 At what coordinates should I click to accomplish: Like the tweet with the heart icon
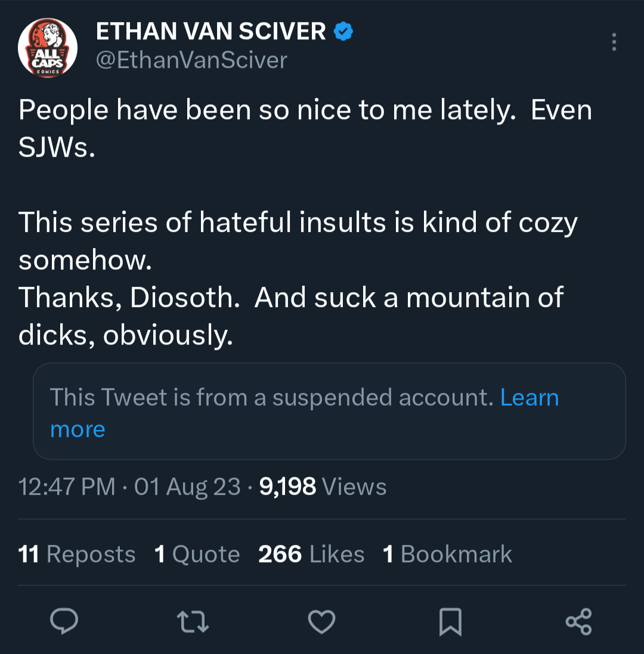[x=322, y=621]
